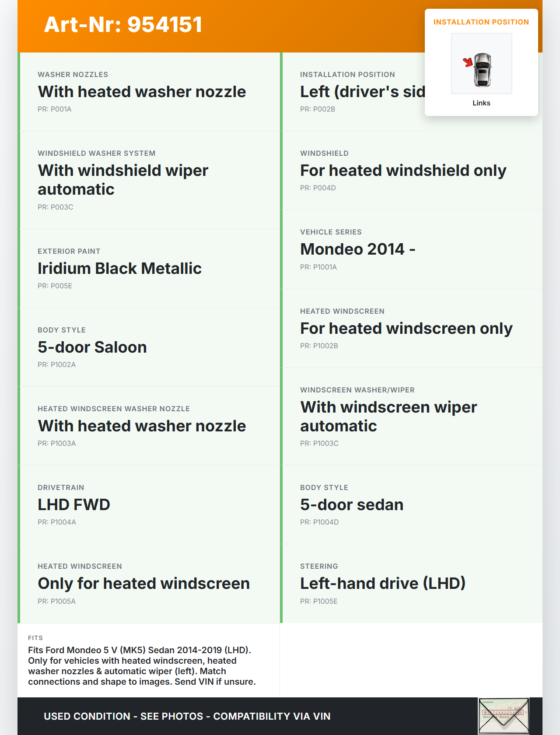Screen dimensions: 560x735
Task: Click the Fits Ford Mondeo description text
Action: click(x=142, y=665)
